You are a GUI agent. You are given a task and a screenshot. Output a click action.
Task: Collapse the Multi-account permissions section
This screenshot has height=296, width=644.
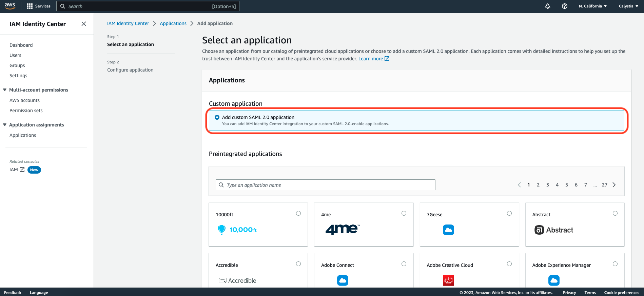(x=5, y=90)
